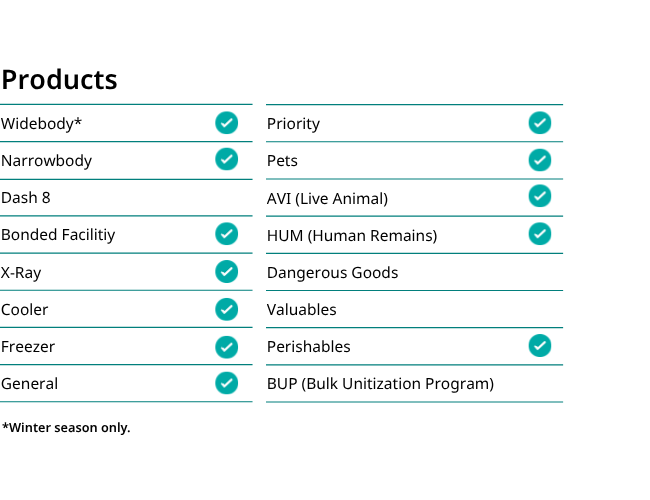Click the Cooler checkmark icon
This screenshot has height=500, width=650.
(226, 309)
